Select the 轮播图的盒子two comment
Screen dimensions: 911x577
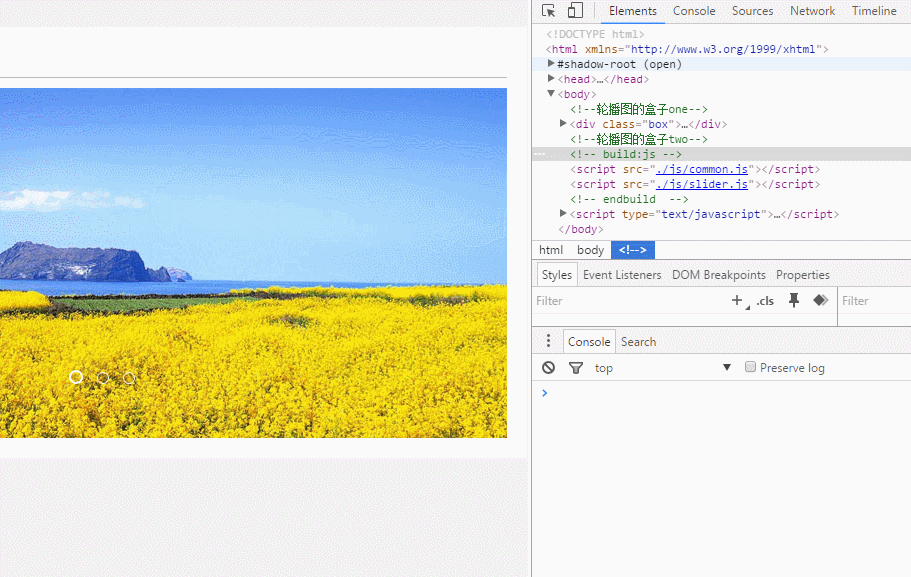tap(639, 139)
